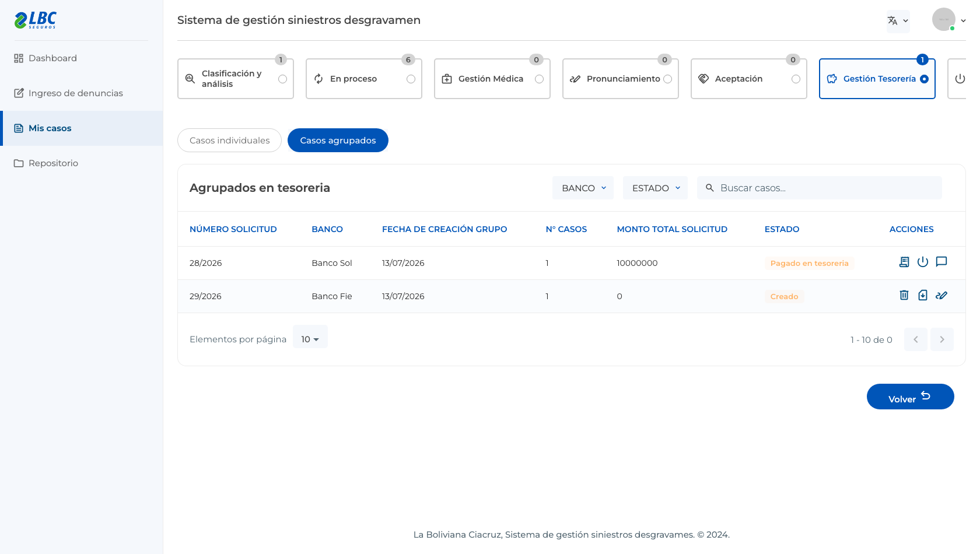The height and width of the screenshot is (554, 980).
Task: Click the double-check icon for solicitud 29/2026
Action: 942,295
